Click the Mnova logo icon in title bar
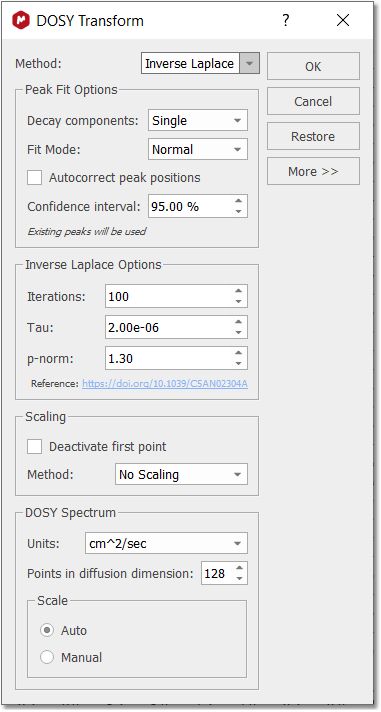This screenshot has height=712, width=381. pyautogui.click(x=20, y=21)
